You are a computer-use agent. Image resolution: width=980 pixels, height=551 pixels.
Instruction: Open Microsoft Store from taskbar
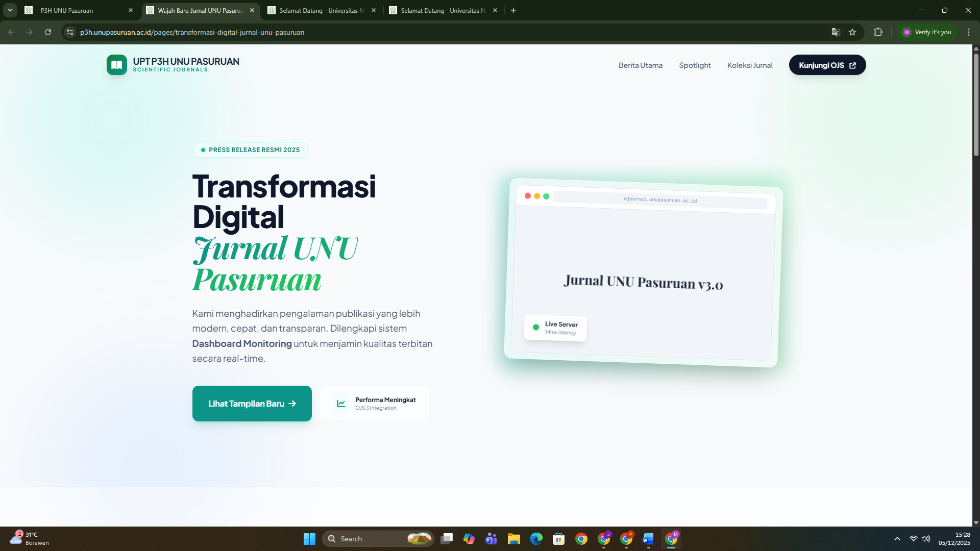coord(558,539)
